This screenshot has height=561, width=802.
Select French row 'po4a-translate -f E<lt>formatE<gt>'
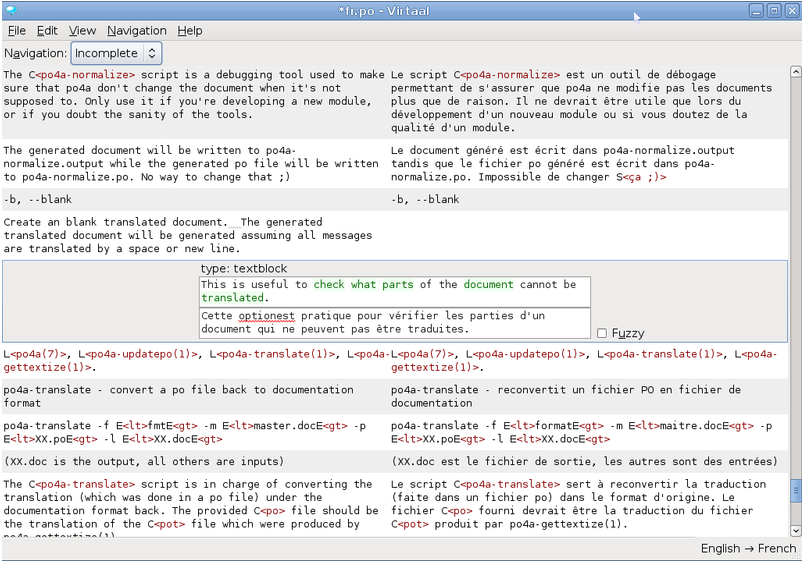(x=588, y=432)
